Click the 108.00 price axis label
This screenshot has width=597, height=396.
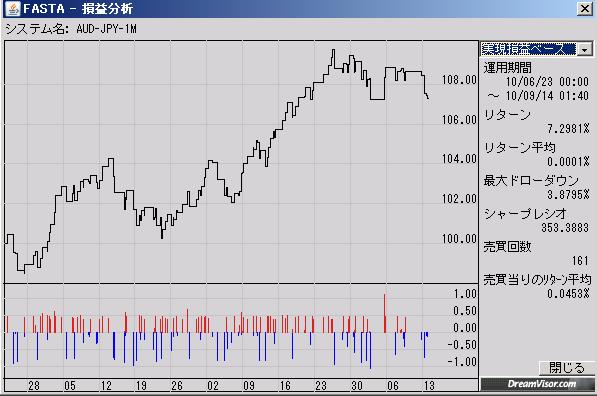click(459, 80)
